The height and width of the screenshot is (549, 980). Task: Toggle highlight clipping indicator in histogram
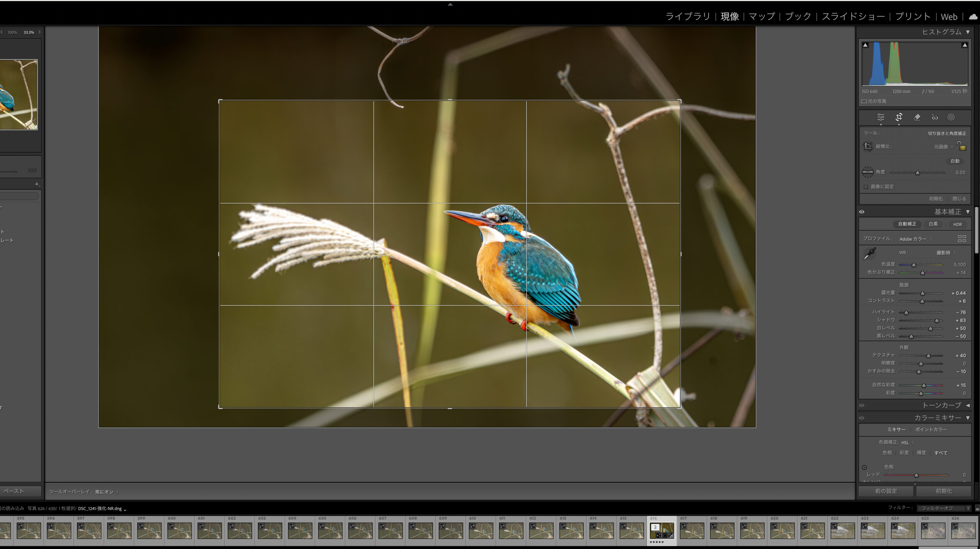point(965,45)
